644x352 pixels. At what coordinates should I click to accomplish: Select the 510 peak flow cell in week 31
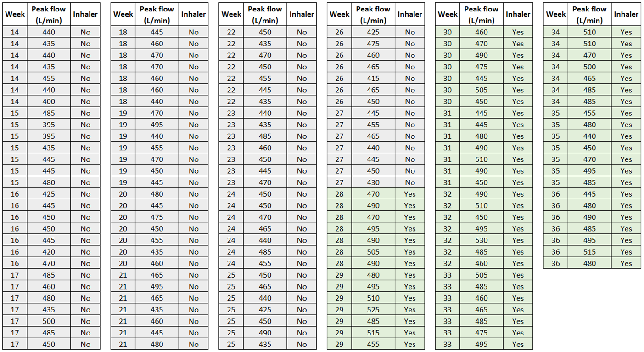[x=481, y=159]
